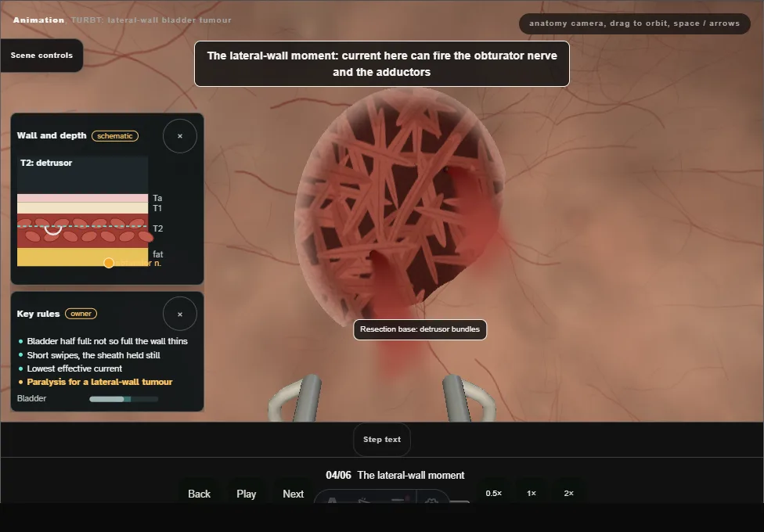Viewport: 764px width, 532px height.
Task: Go Back to the previous step
Action: point(200,494)
